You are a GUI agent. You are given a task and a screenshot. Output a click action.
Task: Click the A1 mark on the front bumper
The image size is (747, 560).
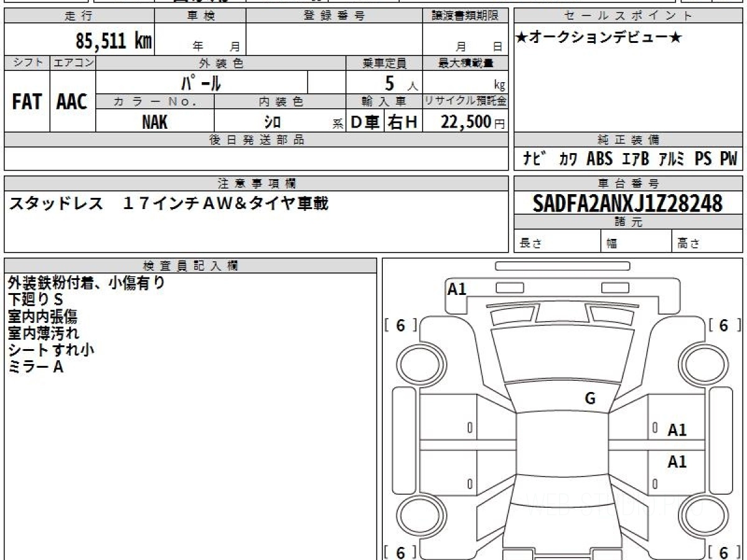pyautogui.click(x=457, y=289)
